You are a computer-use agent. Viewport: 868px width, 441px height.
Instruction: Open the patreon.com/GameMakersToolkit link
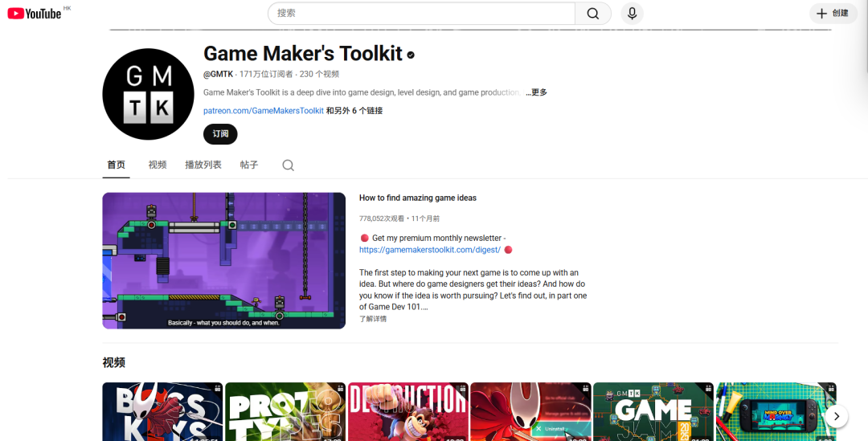coord(264,111)
